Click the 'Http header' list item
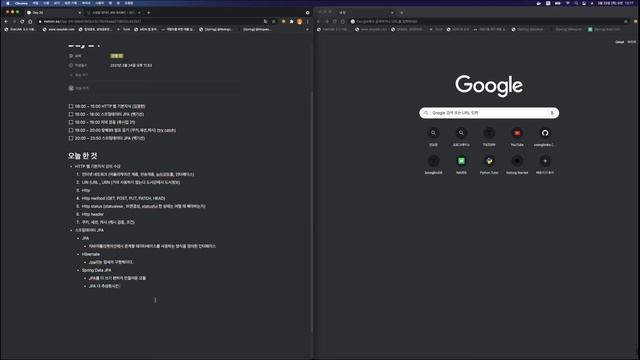 [x=93, y=214]
